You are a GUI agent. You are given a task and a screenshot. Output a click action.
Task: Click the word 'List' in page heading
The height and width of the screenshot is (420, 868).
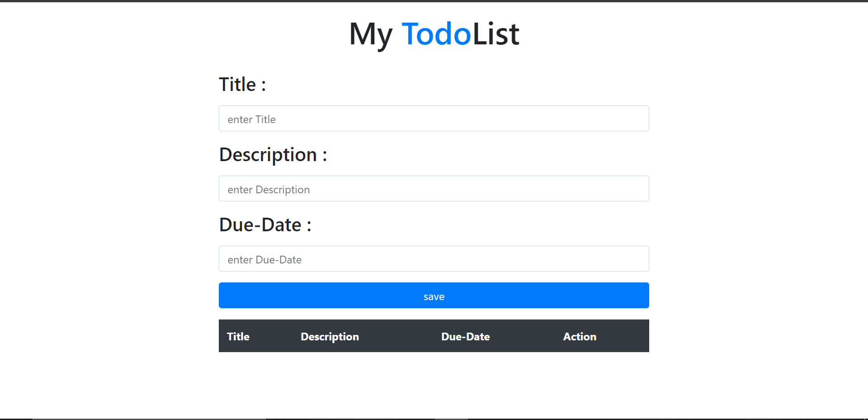[x=496, y=34]
